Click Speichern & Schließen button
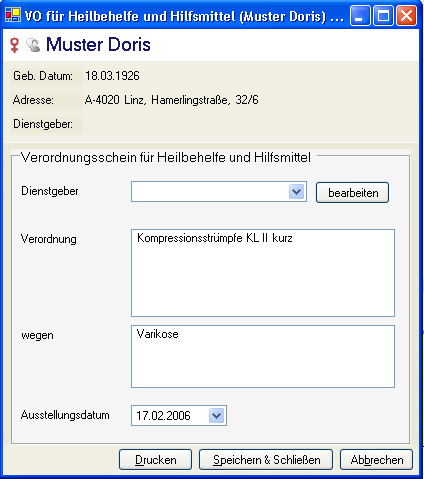424x479 pixels. 266,460
